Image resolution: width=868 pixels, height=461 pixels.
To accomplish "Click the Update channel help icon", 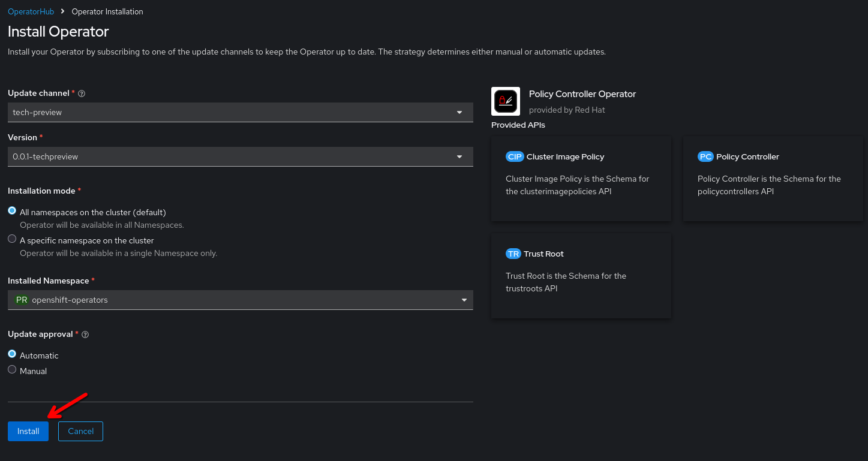I will pyautogui.click(x=82, y=94).
